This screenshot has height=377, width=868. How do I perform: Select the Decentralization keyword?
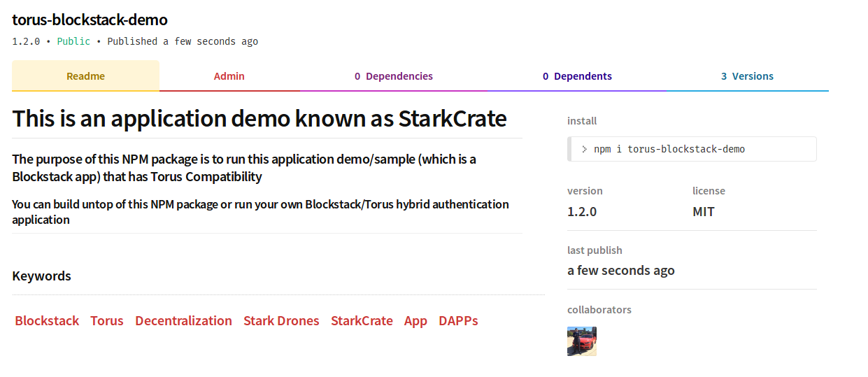coord(183,321)
